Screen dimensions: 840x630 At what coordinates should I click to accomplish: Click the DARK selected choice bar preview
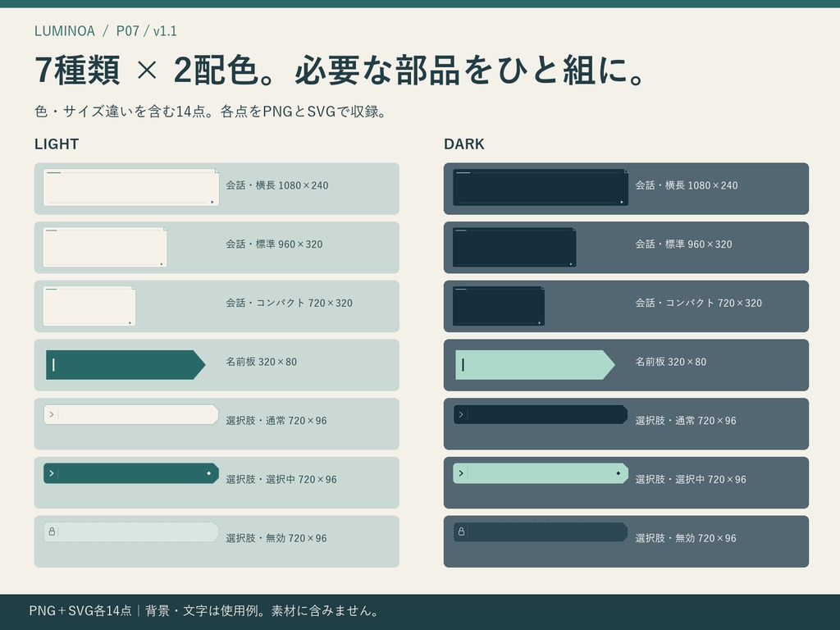click(541, 473)
